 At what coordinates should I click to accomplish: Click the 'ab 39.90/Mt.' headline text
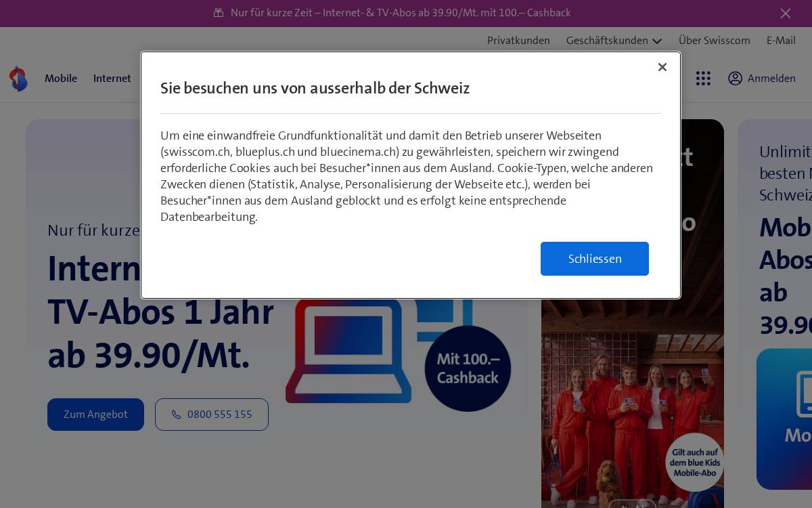click(x=149, y=355)
